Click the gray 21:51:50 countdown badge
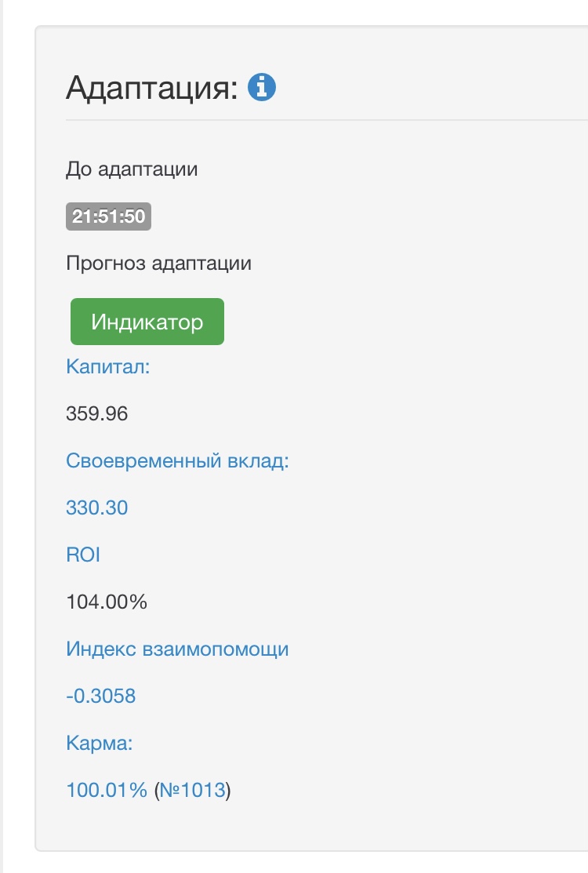This screenshot has height=873, width=588. [x=108, y=216]
